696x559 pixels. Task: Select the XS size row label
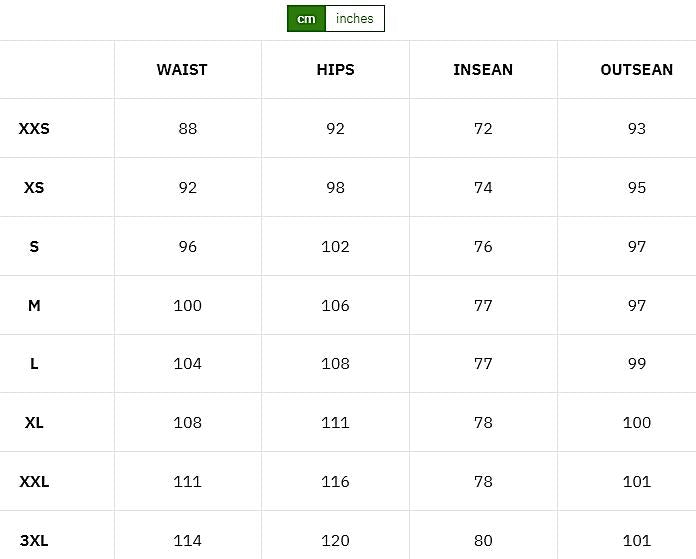tap(34, 188)
